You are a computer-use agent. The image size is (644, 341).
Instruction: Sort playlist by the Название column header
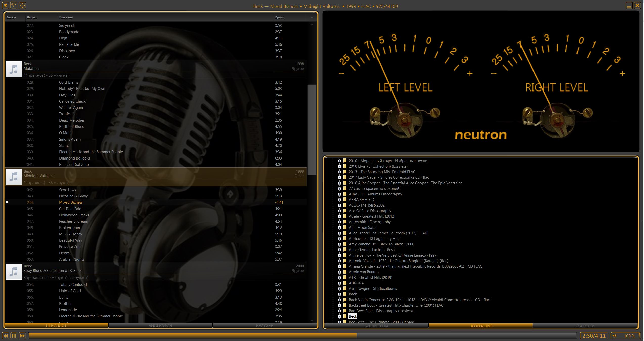165,17
